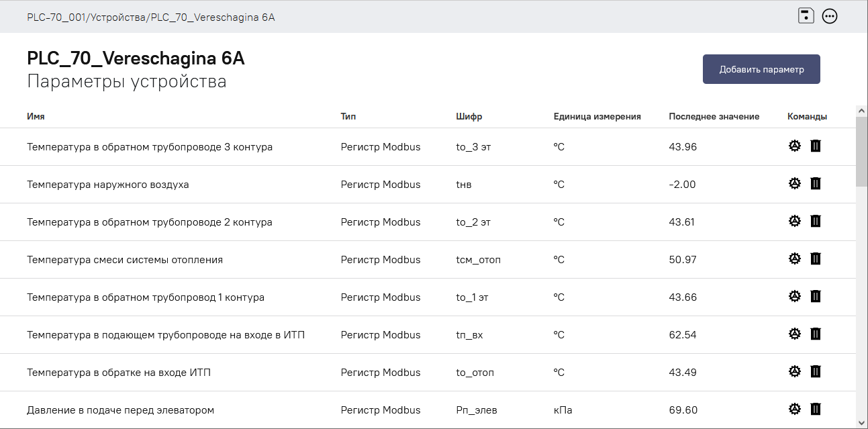Viewport: 868px width, 429px height.
Task: Select row Давление в подаче перед элеватором
Action: 427,410
